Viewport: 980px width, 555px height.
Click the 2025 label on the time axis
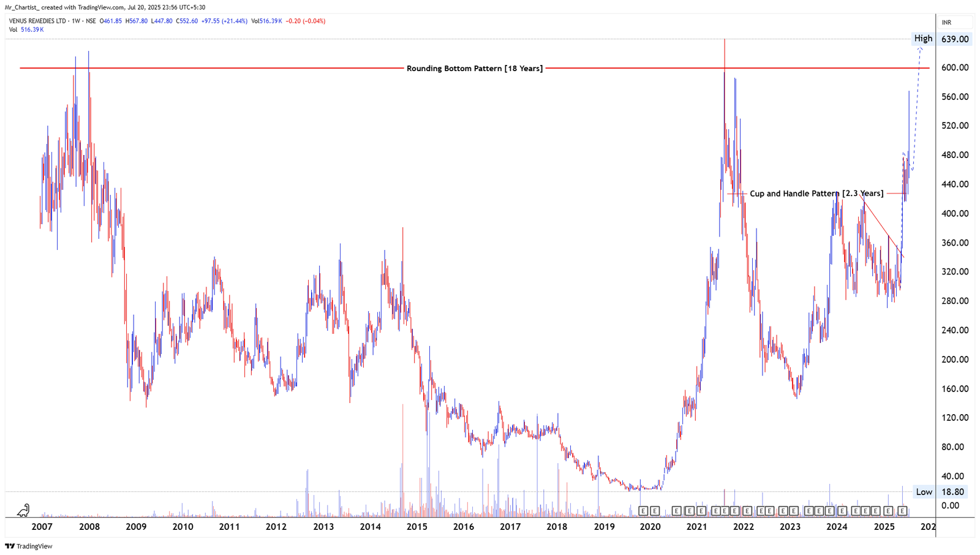pyautogui.click(x=884, y=526)
